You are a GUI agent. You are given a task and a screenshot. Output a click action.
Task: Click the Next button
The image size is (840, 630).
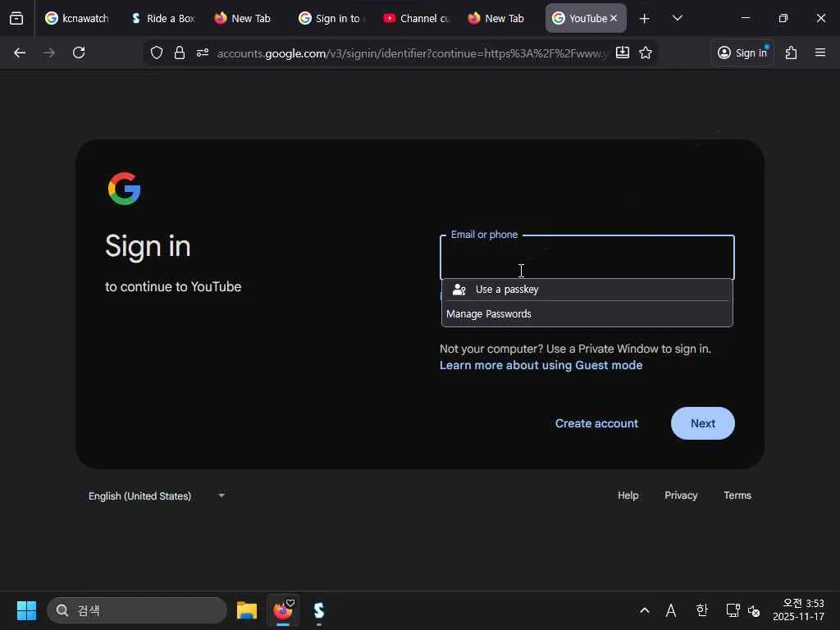tap(703, 423)
